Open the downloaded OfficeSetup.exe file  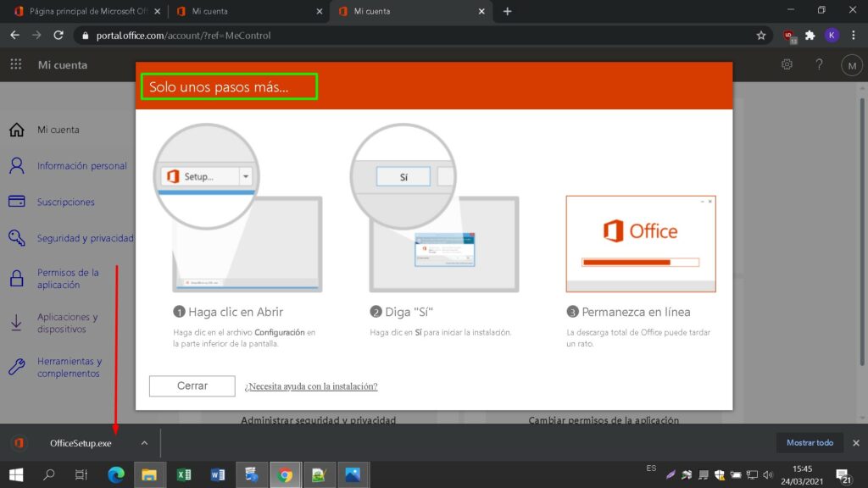tap(80, 443)
